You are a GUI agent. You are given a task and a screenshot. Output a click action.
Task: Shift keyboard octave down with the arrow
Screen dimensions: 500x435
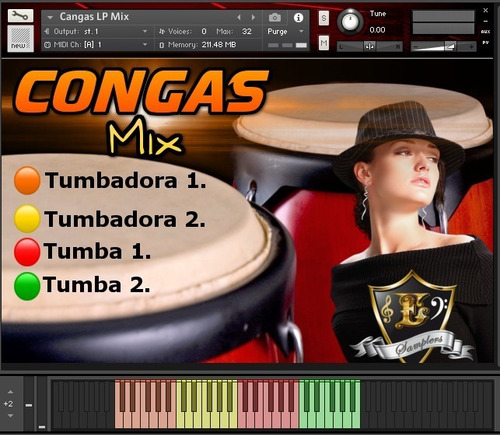pyautogui.click(x=10, y=416)
